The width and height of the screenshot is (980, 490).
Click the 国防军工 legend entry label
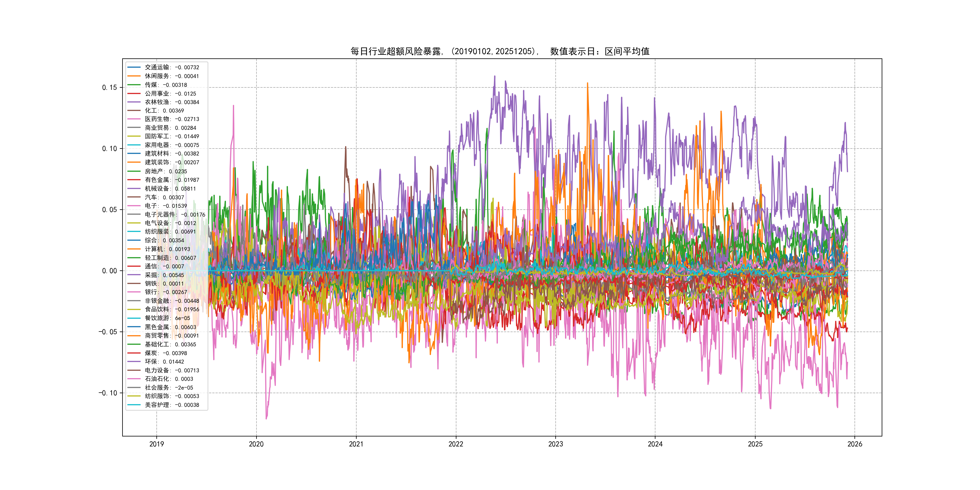171,136
